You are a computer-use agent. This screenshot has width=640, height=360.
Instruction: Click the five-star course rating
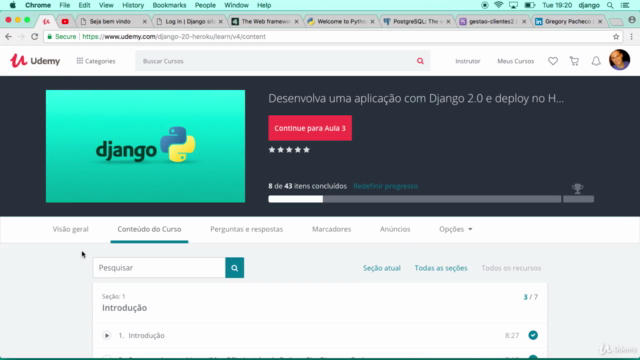(x=289, y=150)
